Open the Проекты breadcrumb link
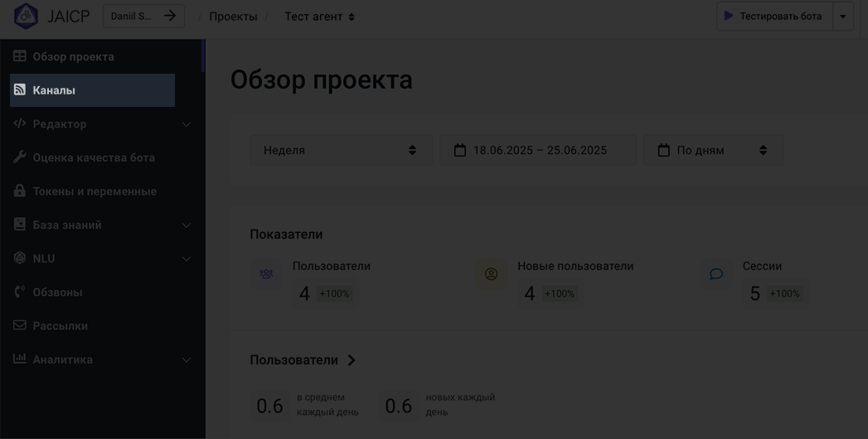Image resolution: width=868 pixels, height=439 pixels. pos(233,17)
